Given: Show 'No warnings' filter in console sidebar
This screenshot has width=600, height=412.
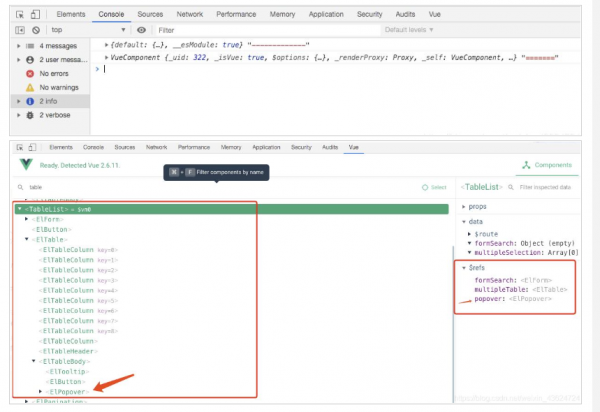Looking at the screenshot, I should 60,87.
